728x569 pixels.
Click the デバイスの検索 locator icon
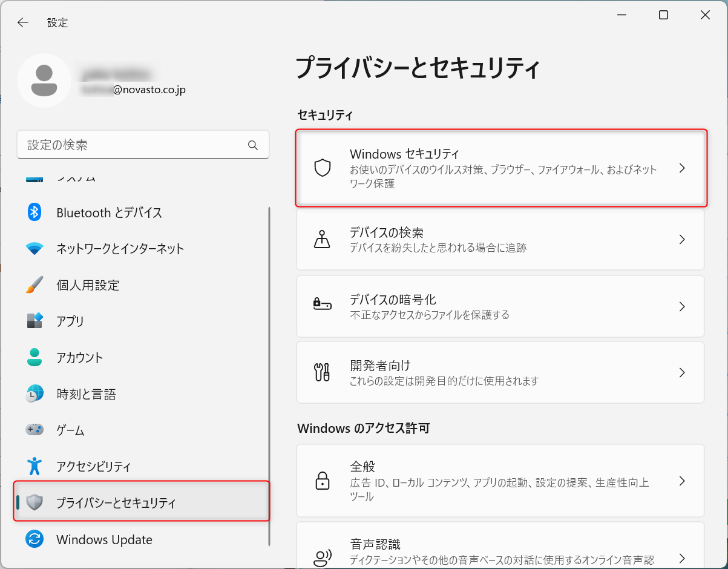click(323, 240)
